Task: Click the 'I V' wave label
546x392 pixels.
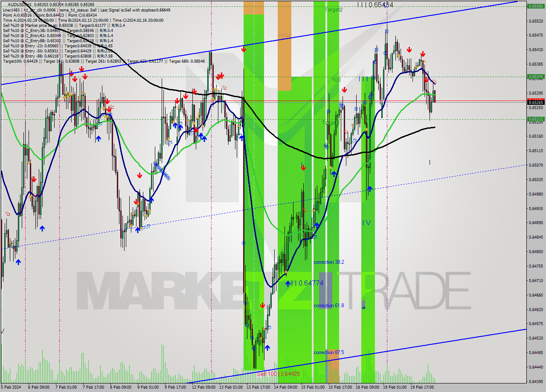Action: [366, 222]
